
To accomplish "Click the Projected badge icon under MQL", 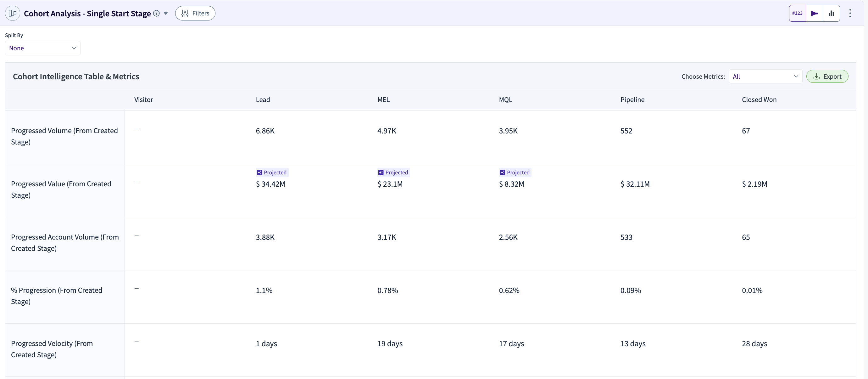I will pos(503,173).
